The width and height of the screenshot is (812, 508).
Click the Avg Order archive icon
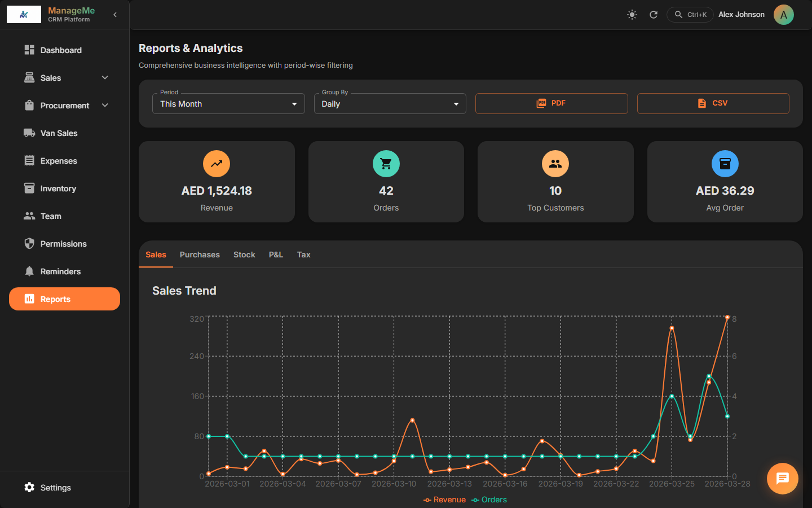pyautogui.click(x=725, y=164)
